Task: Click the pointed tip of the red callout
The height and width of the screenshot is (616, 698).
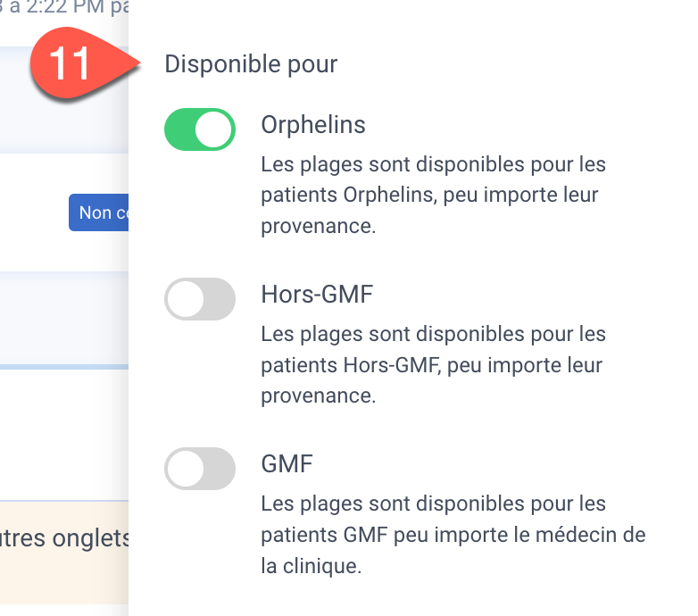Action: 137,63
